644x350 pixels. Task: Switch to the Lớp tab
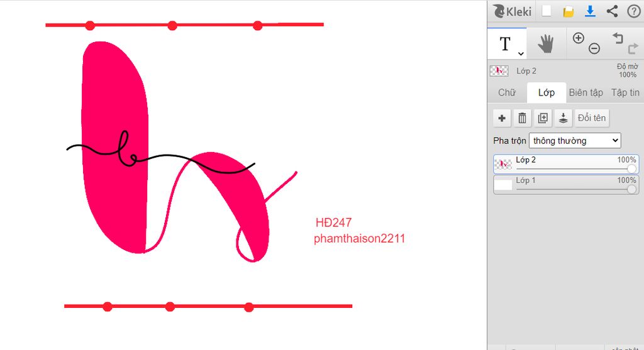pos(547,93)
